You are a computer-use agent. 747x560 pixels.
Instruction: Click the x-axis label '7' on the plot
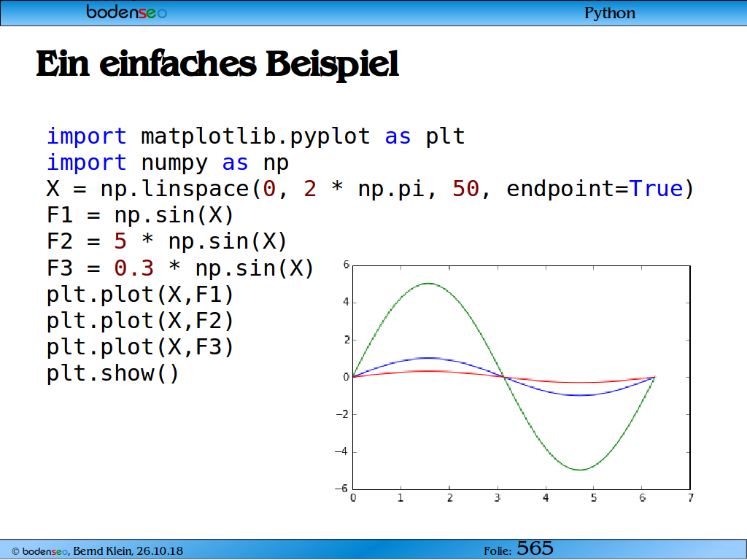point(691,497)
